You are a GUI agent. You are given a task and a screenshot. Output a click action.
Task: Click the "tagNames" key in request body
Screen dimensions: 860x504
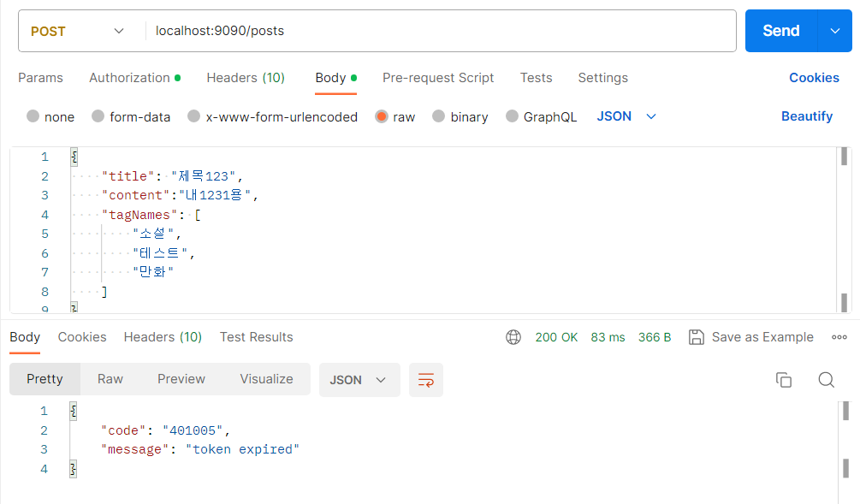click(139, 215)
